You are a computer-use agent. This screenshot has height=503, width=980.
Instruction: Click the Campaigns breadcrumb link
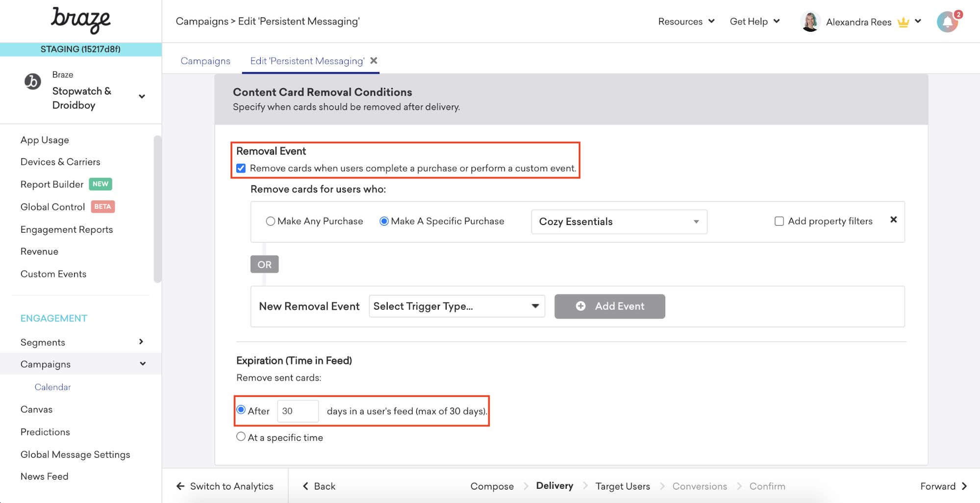pyautogui.click(x=202, y=21)
